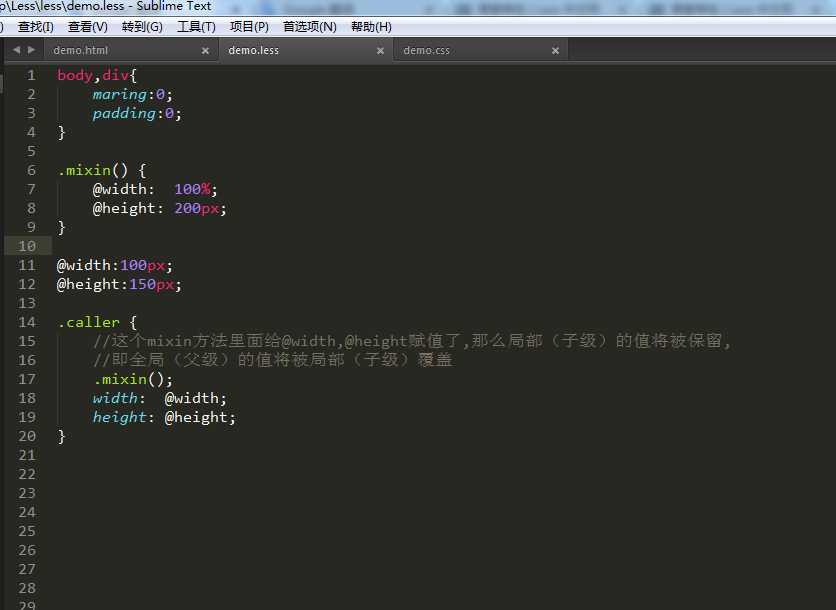Click the 'height: @height;' line
The width and height of the screenshot is (836, 610).
[164, 418]
